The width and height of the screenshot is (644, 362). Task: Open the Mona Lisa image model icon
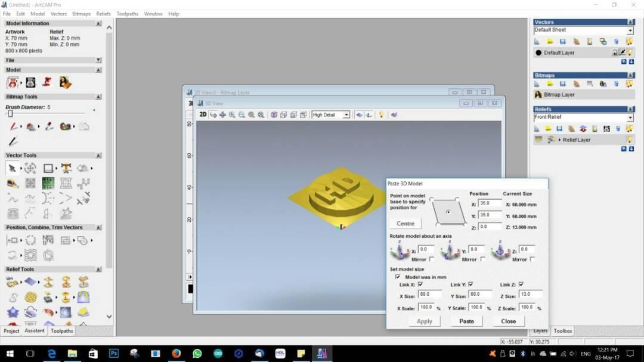point(65,82)
